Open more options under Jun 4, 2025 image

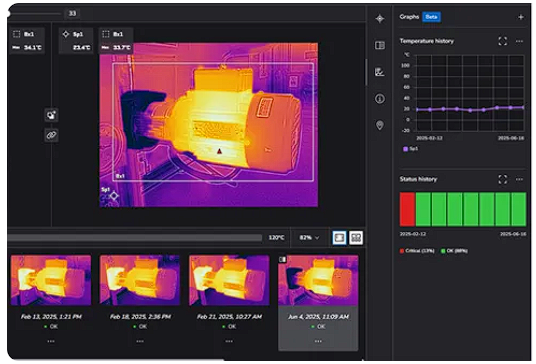(x=318, y=341)
